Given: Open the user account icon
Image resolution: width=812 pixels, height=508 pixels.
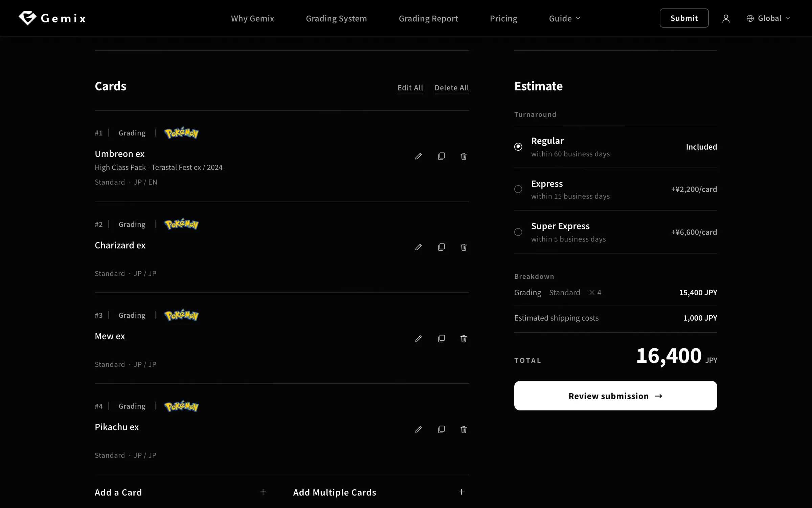Looking at the screenshot, I should point(726,18).
